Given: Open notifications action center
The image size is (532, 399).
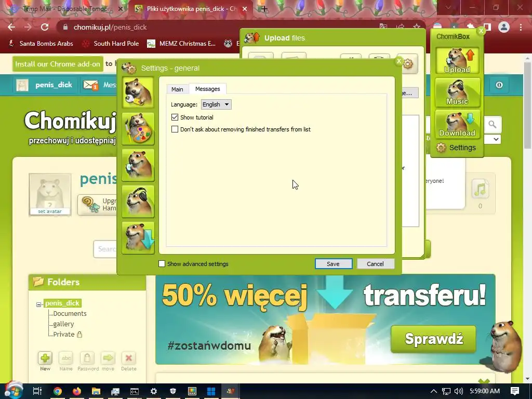Looking at the screenshot, I should coord(515,391).
